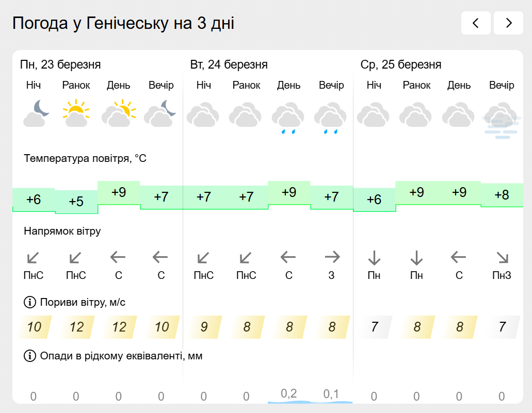Click the precipitation info icon

point(30,356)
